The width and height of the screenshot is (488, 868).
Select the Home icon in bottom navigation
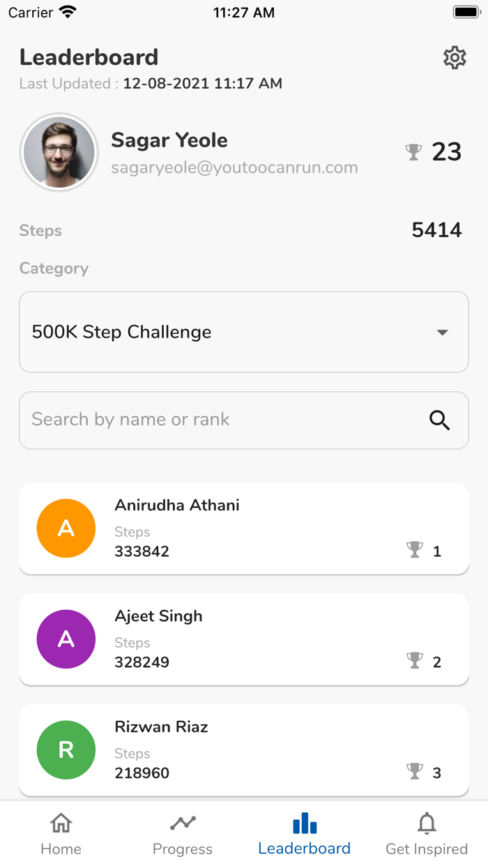[61, 824]
